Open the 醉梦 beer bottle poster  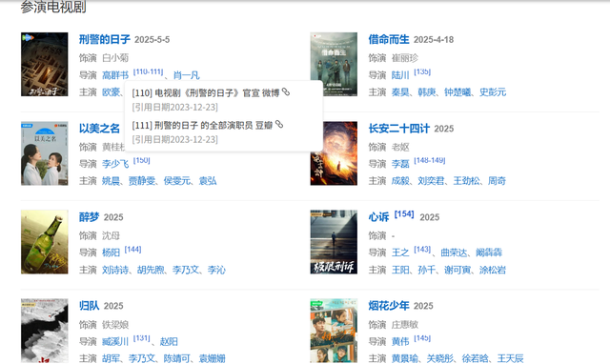[x=45, y=242]
